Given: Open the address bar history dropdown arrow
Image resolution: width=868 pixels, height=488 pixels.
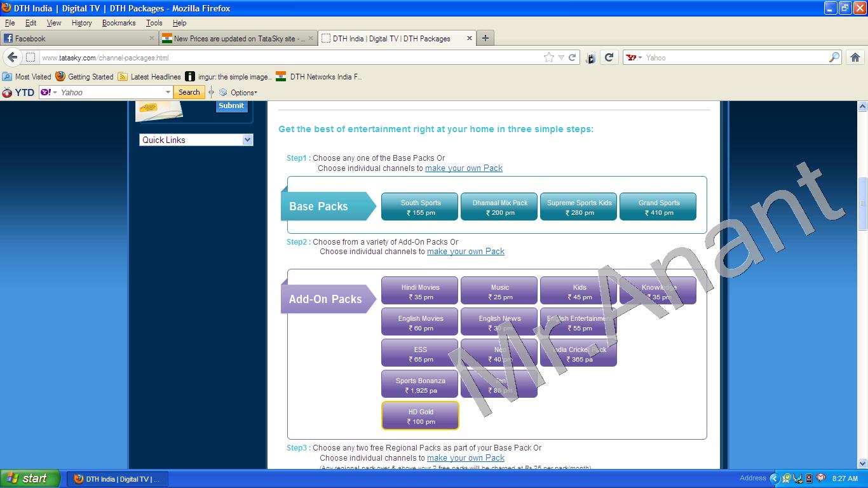Looking at the screenshot, I should point(560,57).
